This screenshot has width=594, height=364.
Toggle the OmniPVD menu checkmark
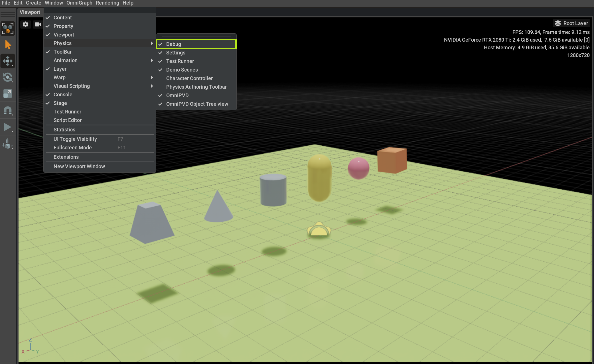(177, 95)
